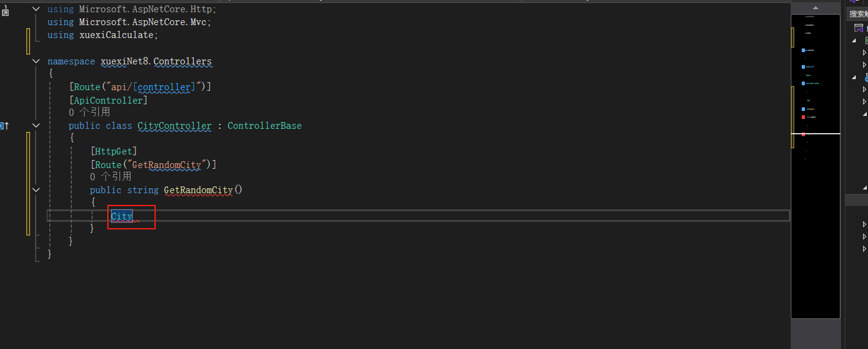Viewport: 868px width, 349px height.
Task: Click the ControllerBase type name
Action: 264,126
